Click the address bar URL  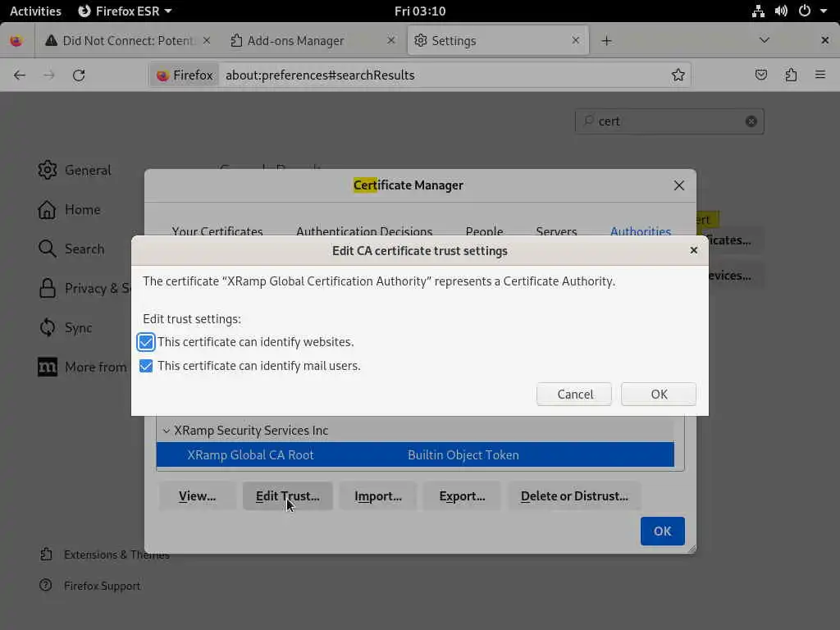320,75
